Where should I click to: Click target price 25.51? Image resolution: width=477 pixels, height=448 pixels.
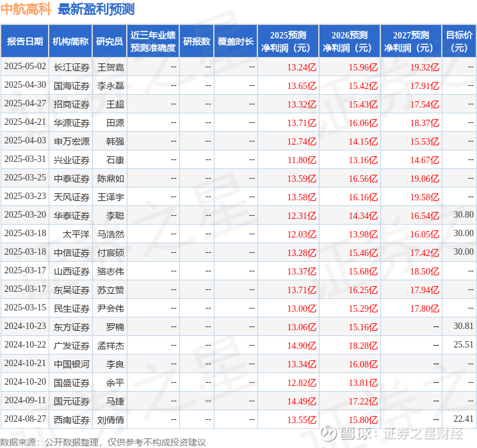pos(464,344)
